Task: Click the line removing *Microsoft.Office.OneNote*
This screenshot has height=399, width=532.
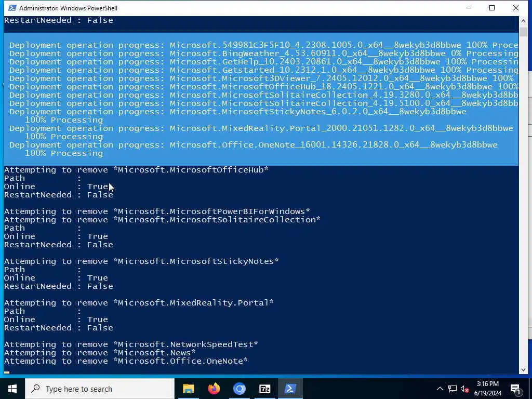Action: point(126,361)
